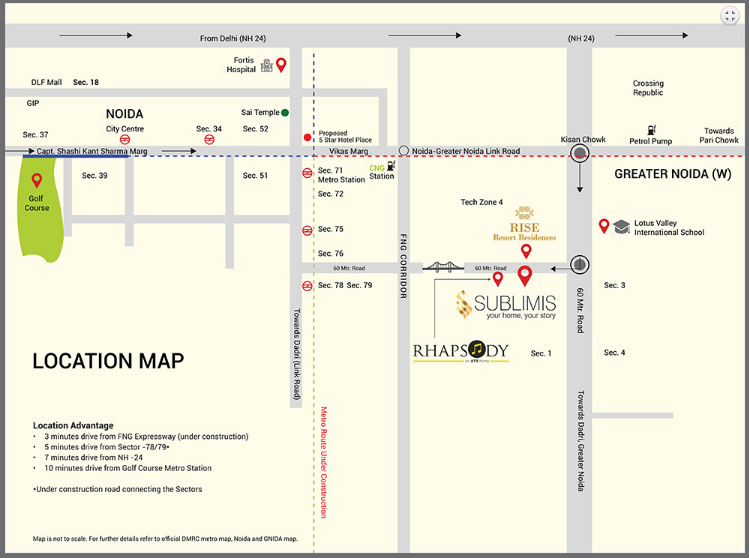749x558 pixels.
Task: Click the 'Sec. 72' label
Action: (x=331, y=194)
